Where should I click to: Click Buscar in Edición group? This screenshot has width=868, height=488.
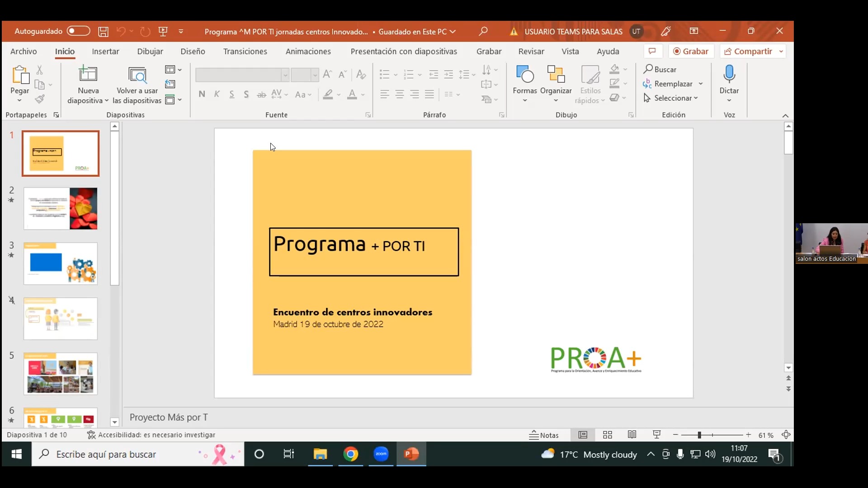(x=660, y=69)
